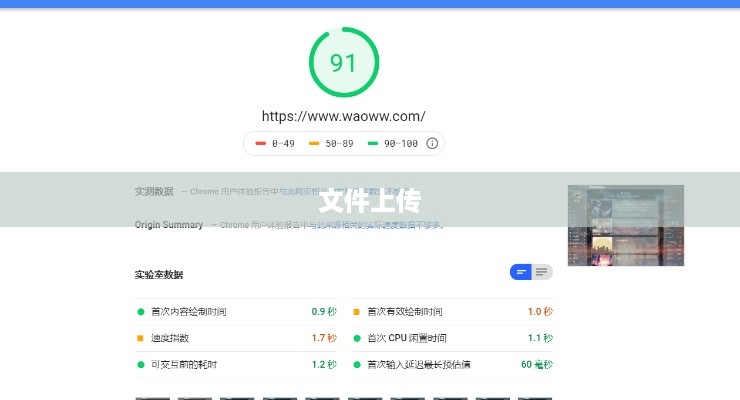740x400 pixels.
Task: Click the orange square beside 首次有效绘制时间
Action: click(x=356, y=312)
